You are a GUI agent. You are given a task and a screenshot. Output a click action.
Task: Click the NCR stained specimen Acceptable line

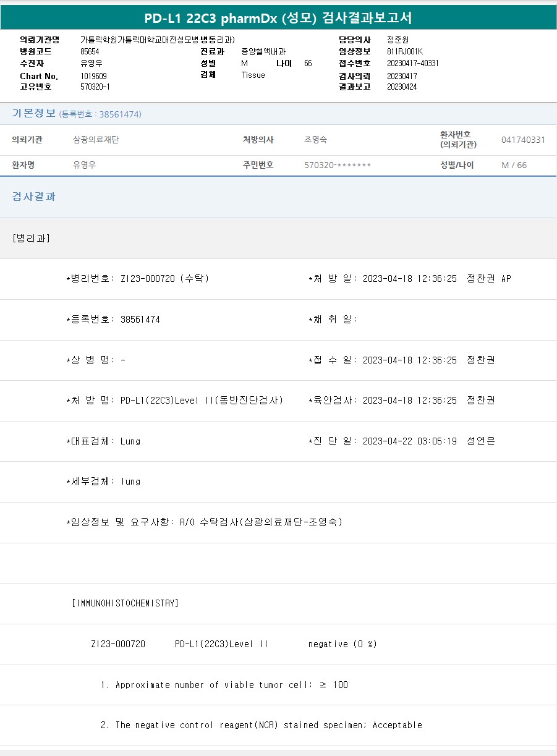point(261,724)
